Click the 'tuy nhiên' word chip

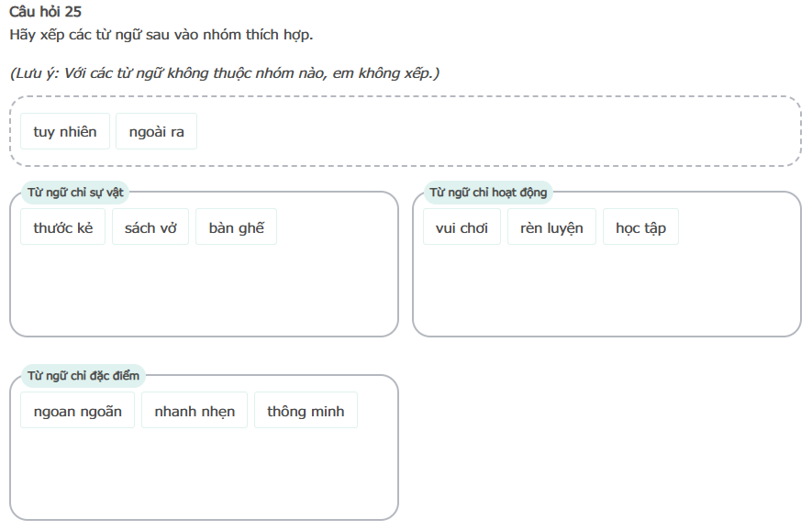65,132
